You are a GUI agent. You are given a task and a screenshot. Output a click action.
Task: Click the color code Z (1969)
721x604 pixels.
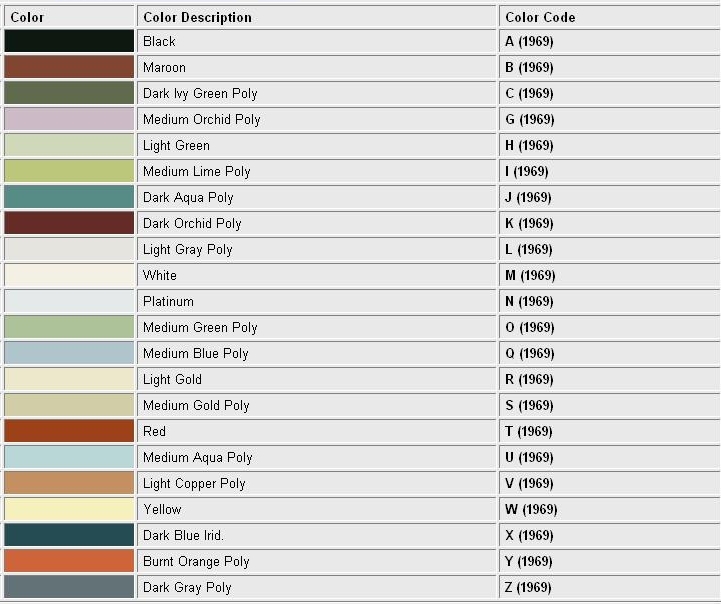[528, 587]
